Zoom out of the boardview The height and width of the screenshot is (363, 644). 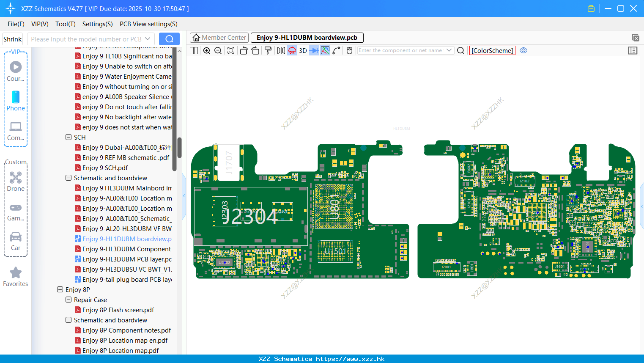pyautogui.click(x=218, y=51)
